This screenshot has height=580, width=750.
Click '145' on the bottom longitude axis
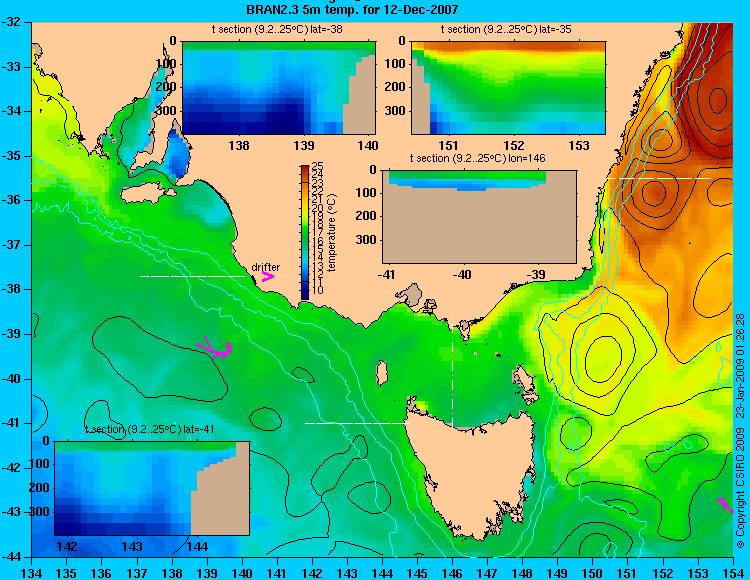(x=417, y=573)
